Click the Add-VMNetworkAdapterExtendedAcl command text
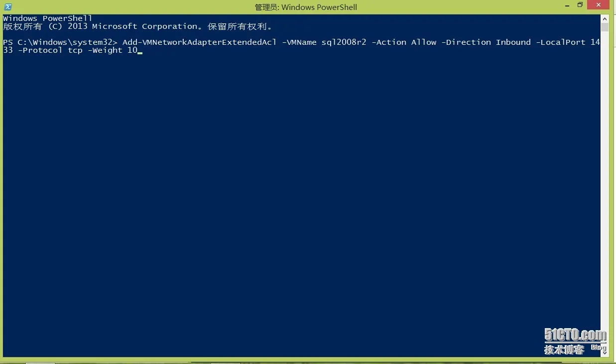The image size is (616, 364). pyautogui.click(x=199, y=42)
